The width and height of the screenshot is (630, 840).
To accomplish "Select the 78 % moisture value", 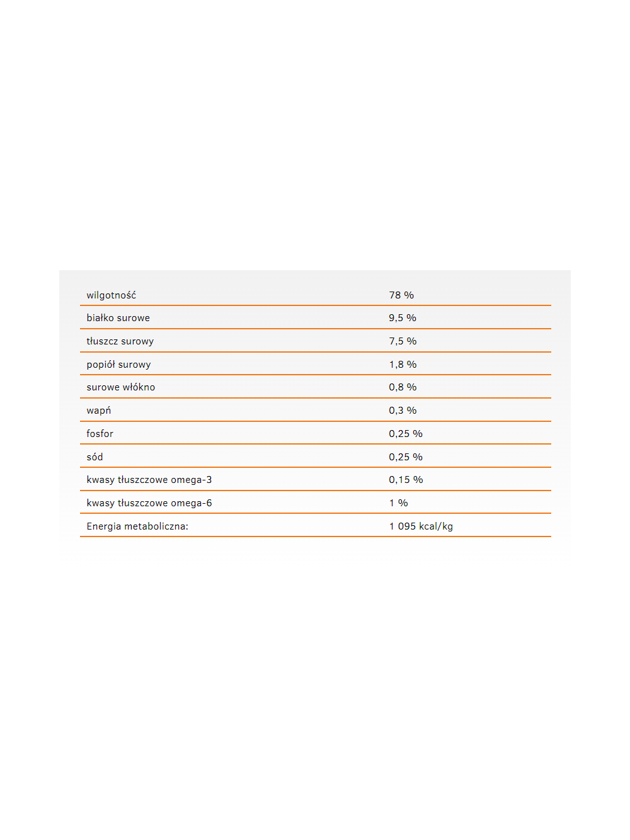I will tap(401, 295).
